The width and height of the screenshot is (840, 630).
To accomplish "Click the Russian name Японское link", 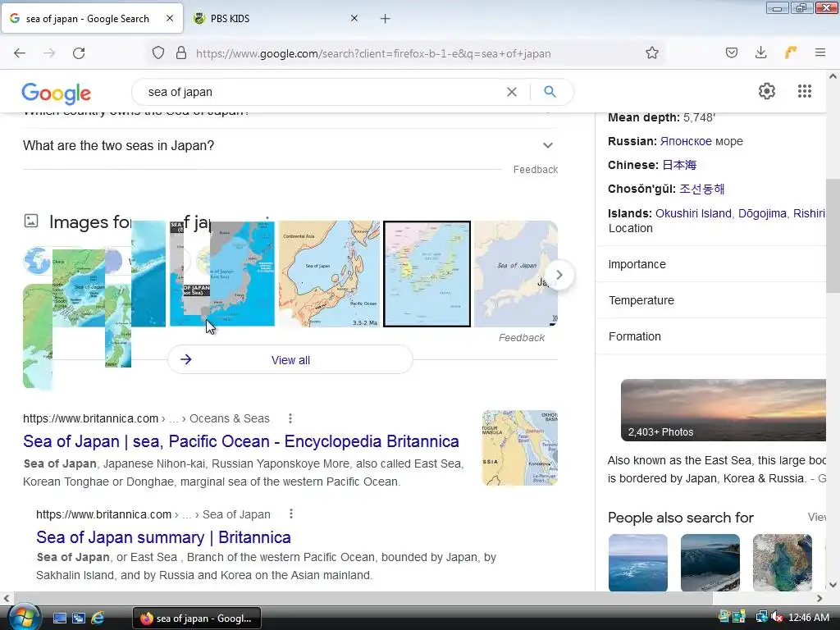I will 687,141.
